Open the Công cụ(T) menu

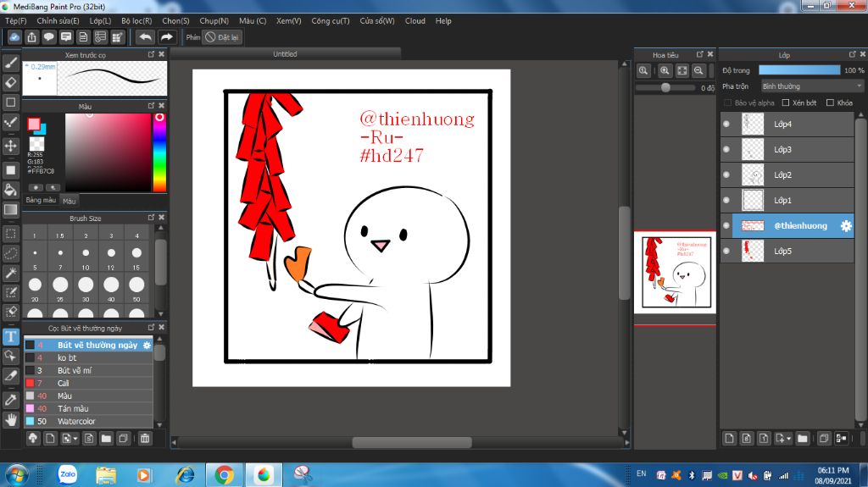pyautogui.click(x=330, y=21)
